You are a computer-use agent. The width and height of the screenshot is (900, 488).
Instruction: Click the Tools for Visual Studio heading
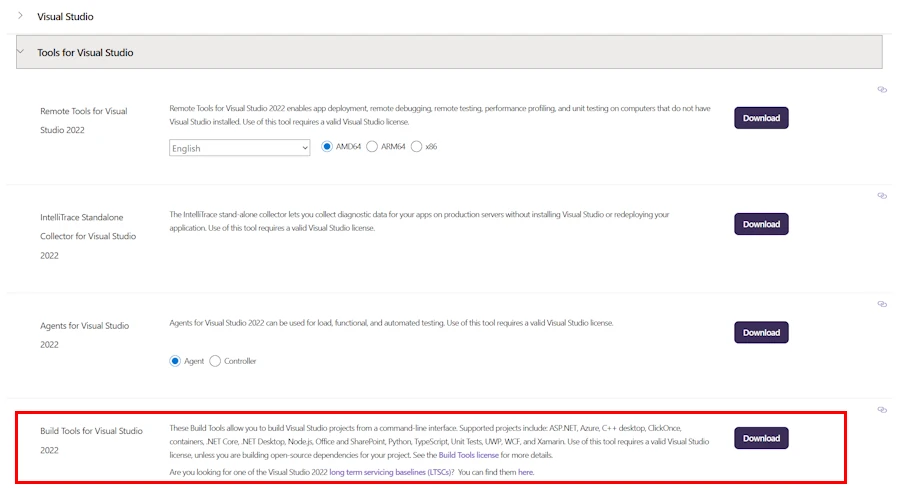(85, 52)
